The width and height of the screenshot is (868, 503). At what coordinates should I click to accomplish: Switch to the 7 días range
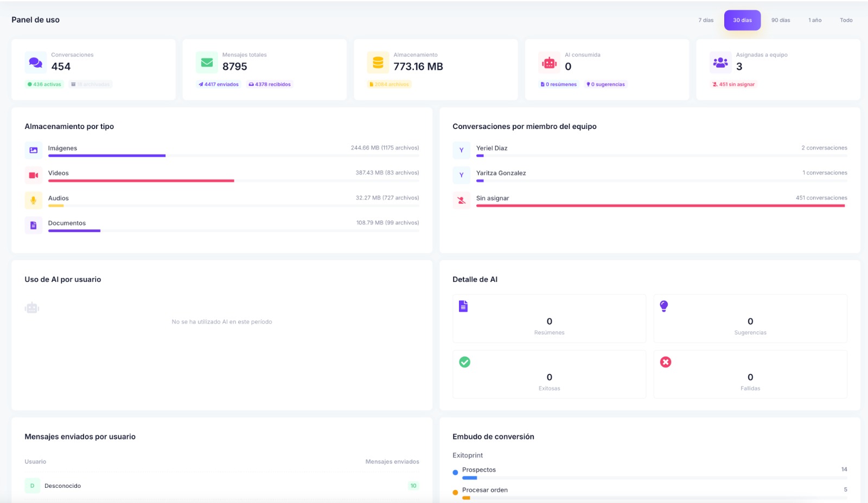tap(706, 20)
